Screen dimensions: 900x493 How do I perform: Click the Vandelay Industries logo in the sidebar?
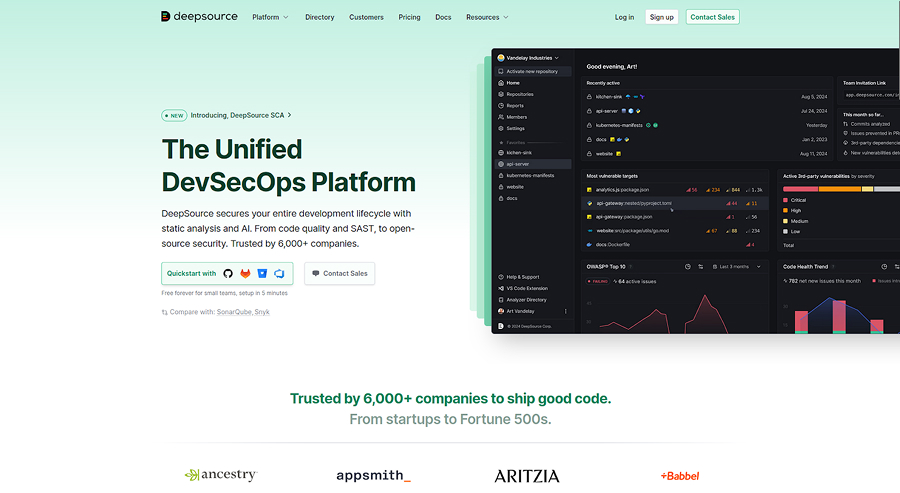pyautogui.click(x=501, y=58)
